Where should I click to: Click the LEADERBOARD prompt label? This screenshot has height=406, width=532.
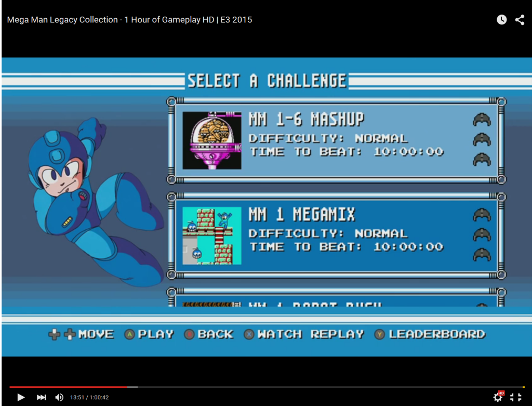coord(437,334)
